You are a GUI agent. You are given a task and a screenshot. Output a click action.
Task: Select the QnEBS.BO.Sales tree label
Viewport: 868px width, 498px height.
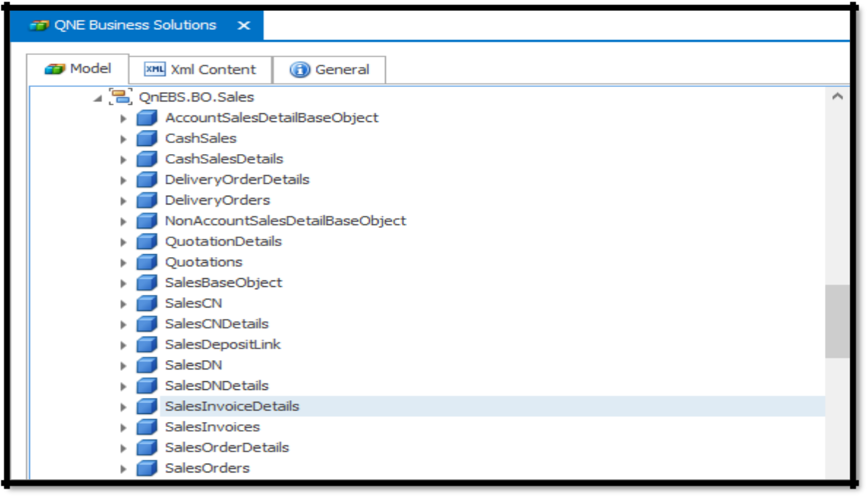[197, 97]
